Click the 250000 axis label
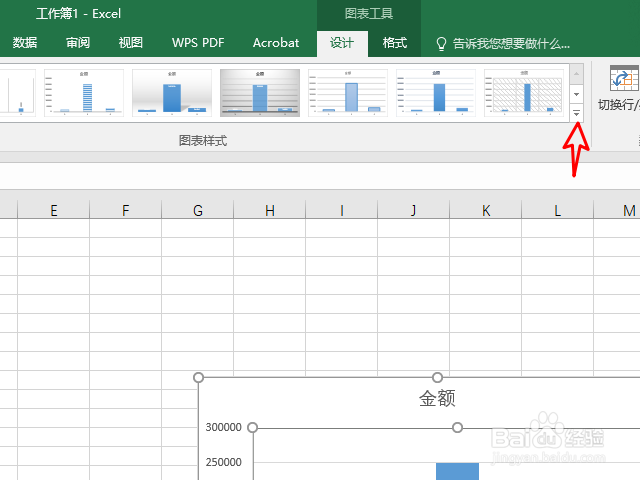This screenshot has height=480, width=640. [x=224, y=462]
